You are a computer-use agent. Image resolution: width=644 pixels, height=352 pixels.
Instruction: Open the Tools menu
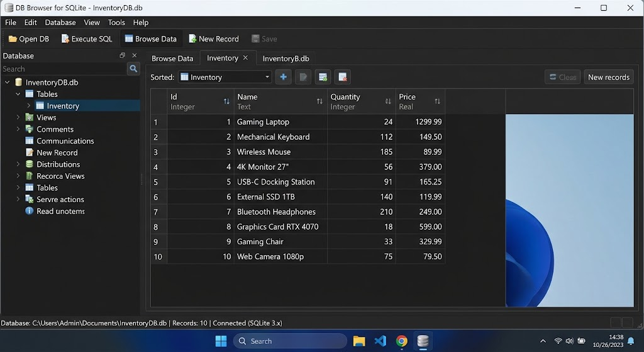[x=116, y=23]
